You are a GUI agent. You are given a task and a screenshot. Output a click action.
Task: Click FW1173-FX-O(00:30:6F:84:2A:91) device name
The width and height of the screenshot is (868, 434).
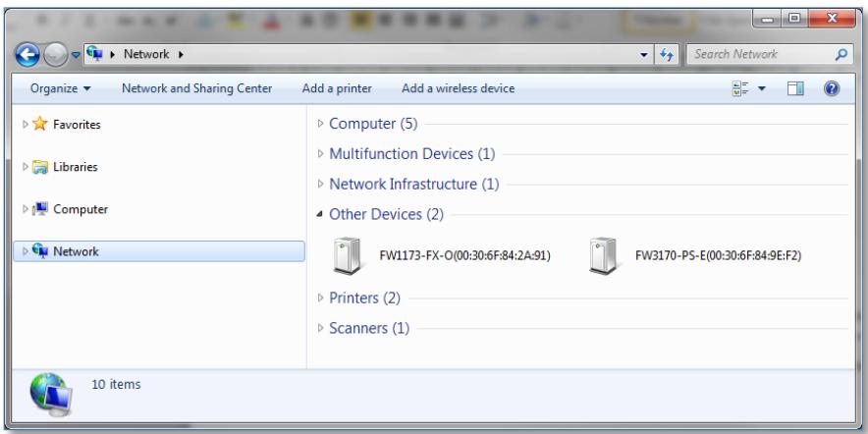(465, 255)
